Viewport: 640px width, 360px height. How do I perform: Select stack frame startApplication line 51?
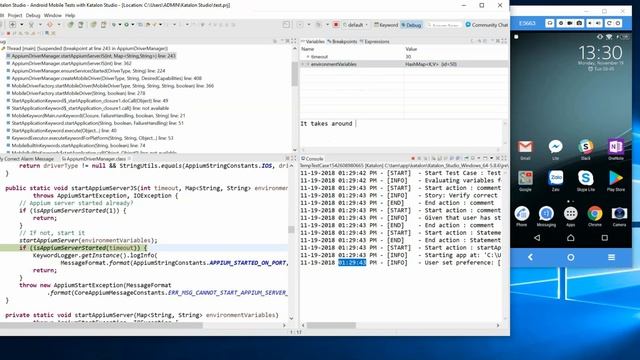coord(95,123)
